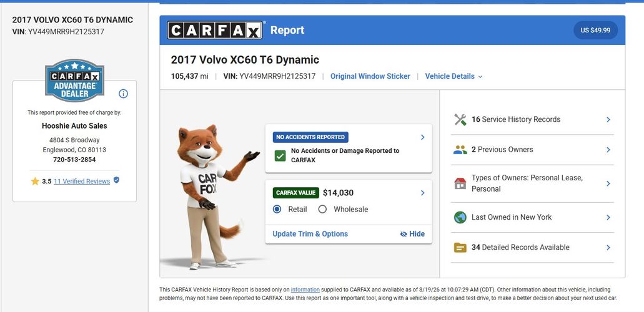Image resolution: width=644 pixels, height=312 pixels.
Task: Click the Previous Owners people icon
Action: click(x=460, y=150)
